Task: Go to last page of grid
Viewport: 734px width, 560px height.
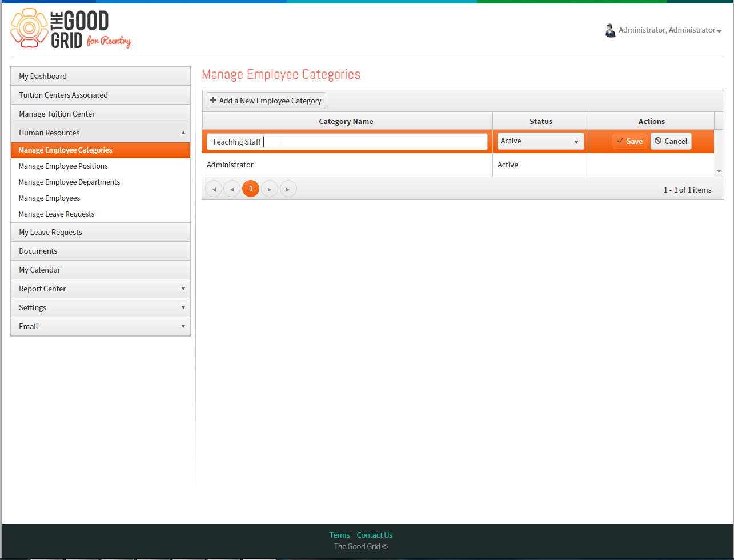Action: click(288, 189)
